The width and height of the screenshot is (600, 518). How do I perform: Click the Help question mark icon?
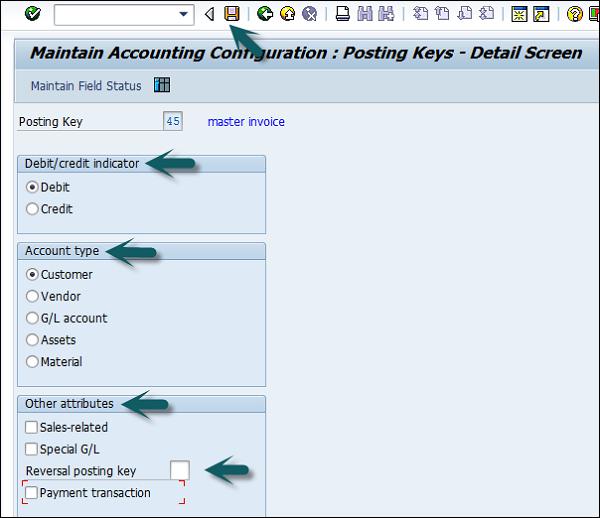point(575,14)
